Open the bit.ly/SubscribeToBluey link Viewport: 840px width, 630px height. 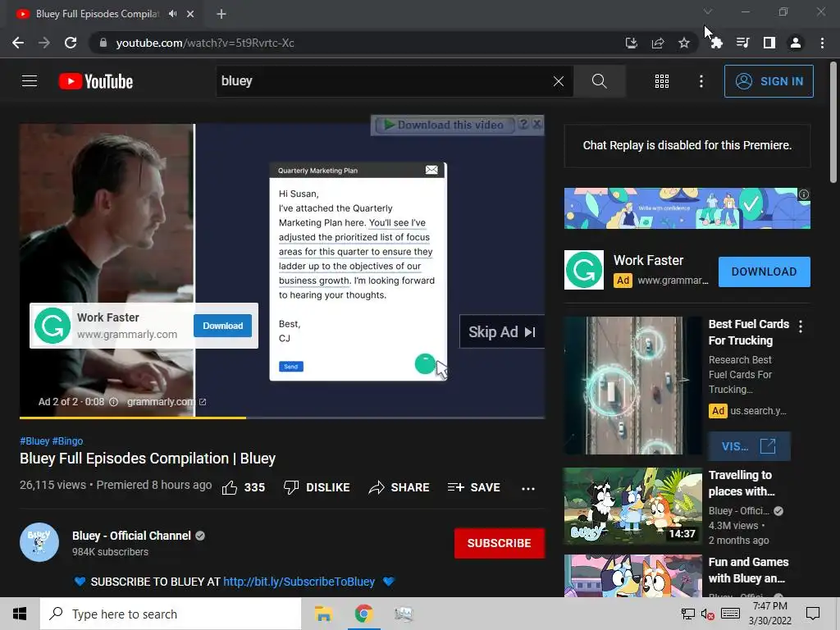[299, 582]
